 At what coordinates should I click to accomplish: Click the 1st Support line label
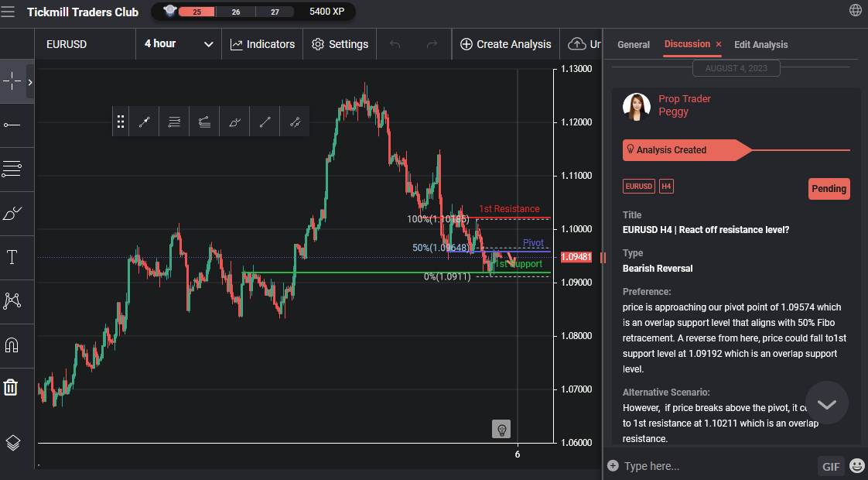click(518, 264)
